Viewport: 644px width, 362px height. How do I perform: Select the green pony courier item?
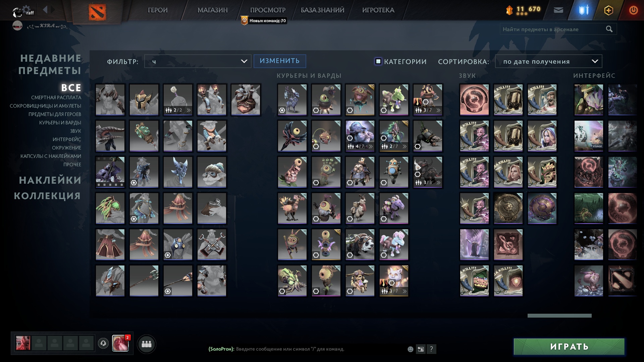(x=394, y=100)
